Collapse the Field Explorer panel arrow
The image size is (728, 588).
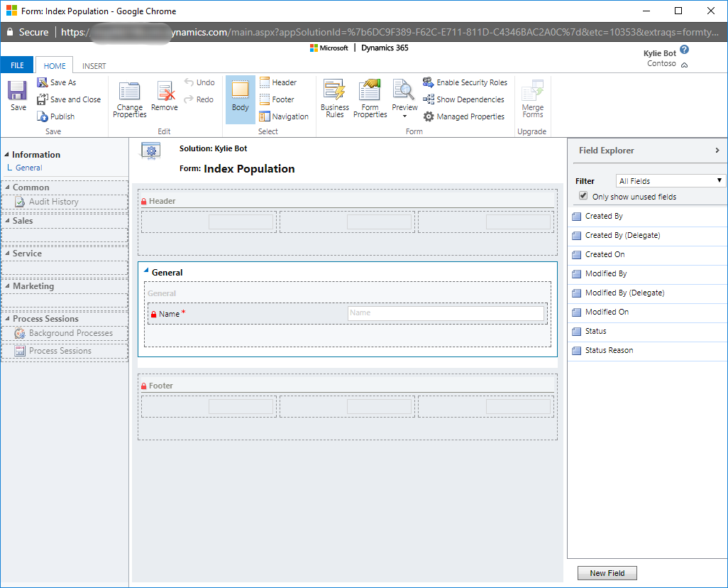pyautogui.click(x=717, y=150)
